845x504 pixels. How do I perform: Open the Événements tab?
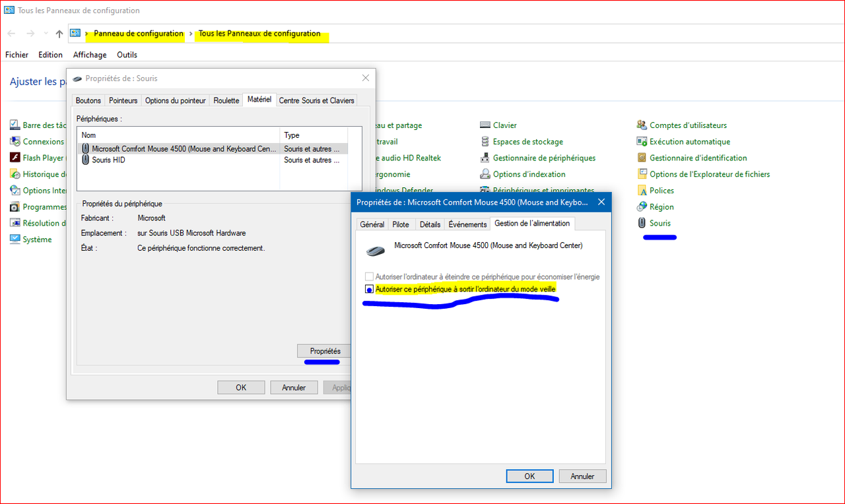coord(467,224)
